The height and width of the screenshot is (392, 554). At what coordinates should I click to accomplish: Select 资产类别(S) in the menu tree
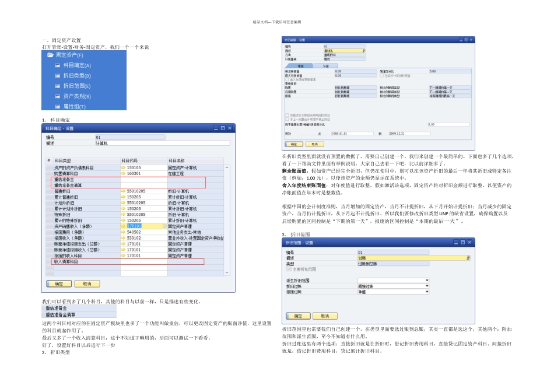coord(73,96)
